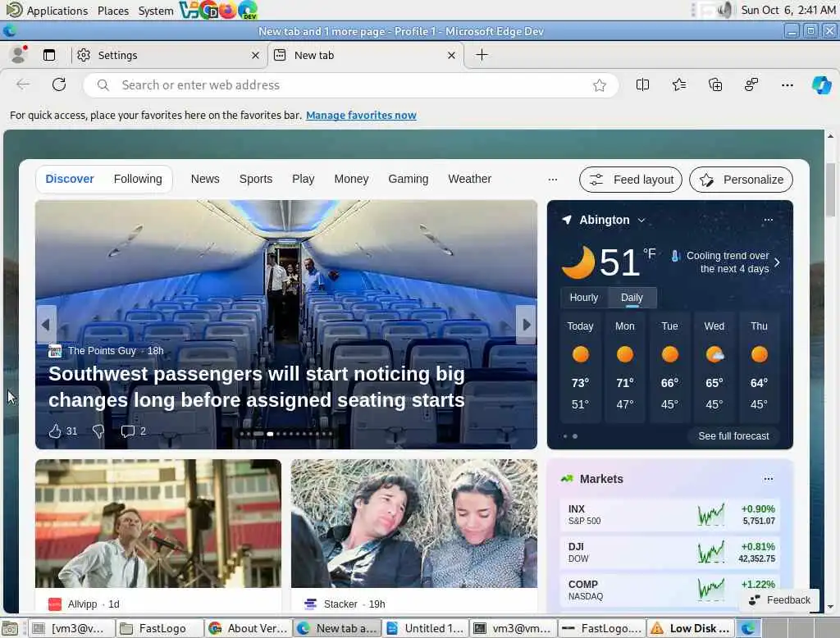
Task: Focus the search or web address field
Action: (351, 85)
